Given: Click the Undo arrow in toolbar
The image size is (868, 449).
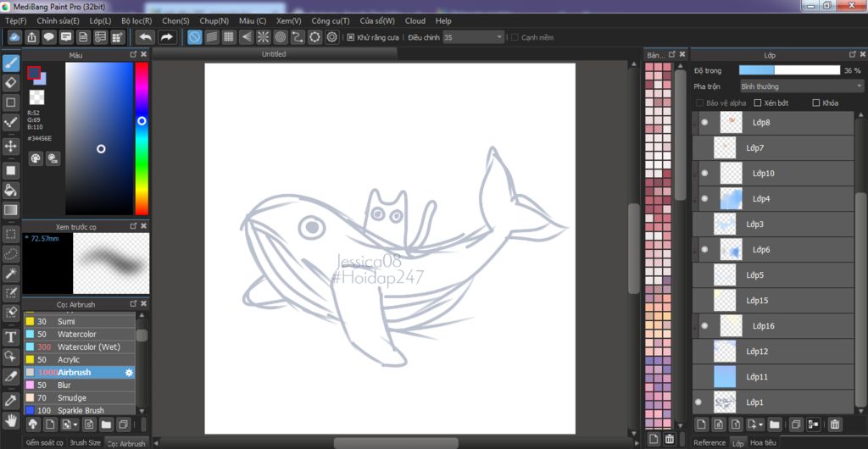Looking at the screenshot, I should click(x=146, y=37).
